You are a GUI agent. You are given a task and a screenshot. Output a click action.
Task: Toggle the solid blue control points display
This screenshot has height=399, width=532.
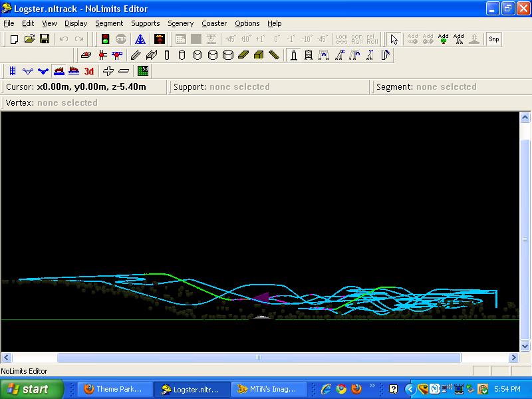click(x=43, y=71)
